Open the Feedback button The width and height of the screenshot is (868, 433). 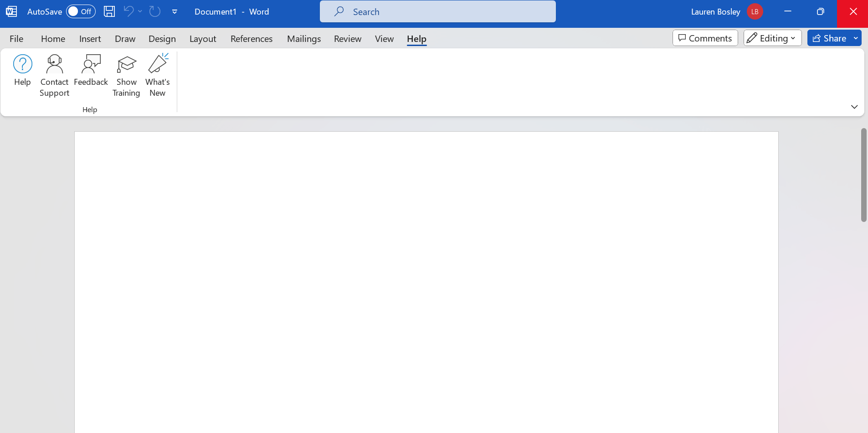point(91,71)
